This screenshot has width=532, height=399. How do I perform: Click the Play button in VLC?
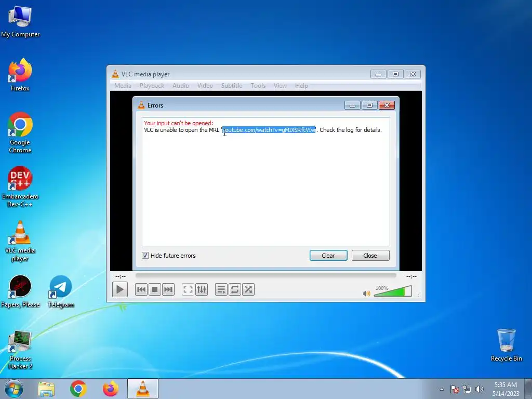[x=120, y=289]
